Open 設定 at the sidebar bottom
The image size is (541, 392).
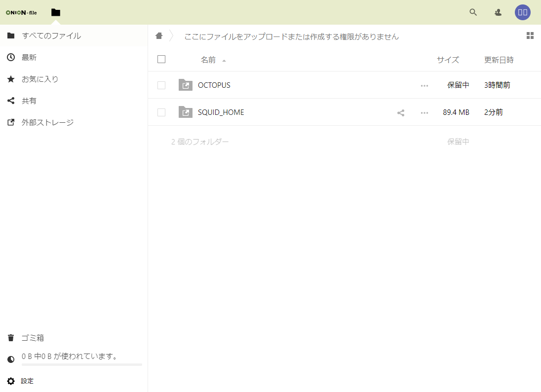pos(27,381)
